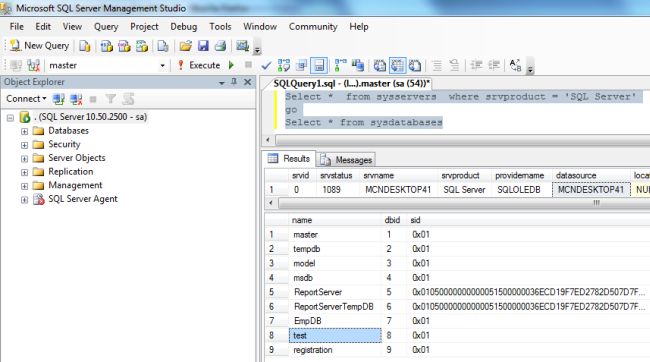Viewport: 650px width, 362px height.
Task: Toggle Include Actual Execution Plan
Action: click(x=340, y=65)
